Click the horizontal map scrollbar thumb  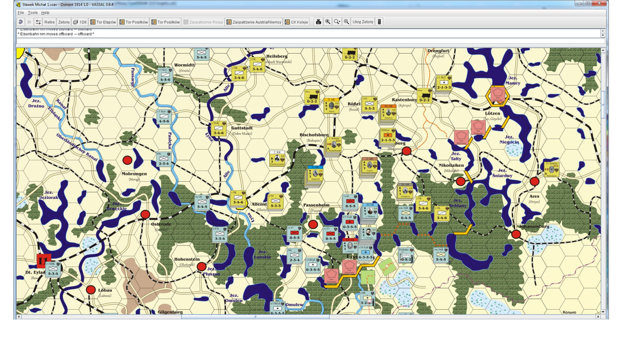pos(255,317)
